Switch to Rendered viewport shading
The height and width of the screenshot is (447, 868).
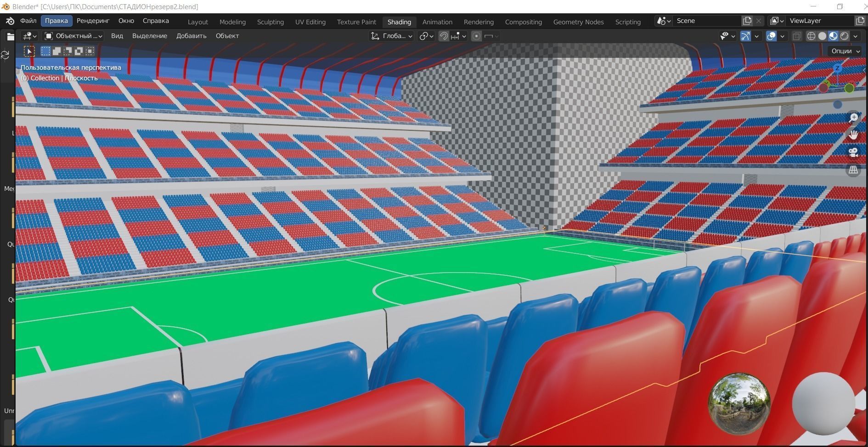coord(845,36)
